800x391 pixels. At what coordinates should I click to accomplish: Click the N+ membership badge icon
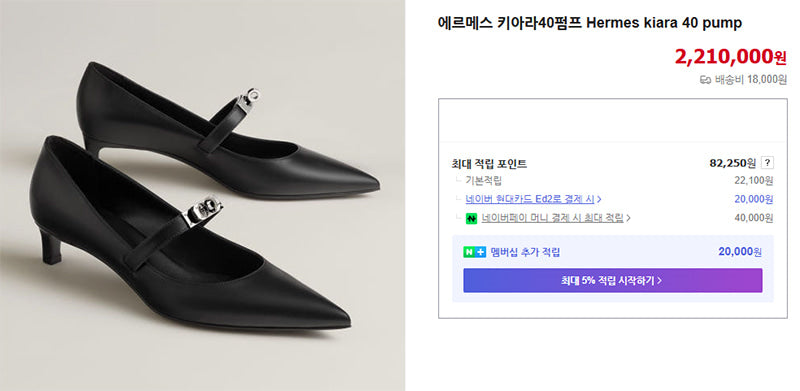(x=474, y=252)
